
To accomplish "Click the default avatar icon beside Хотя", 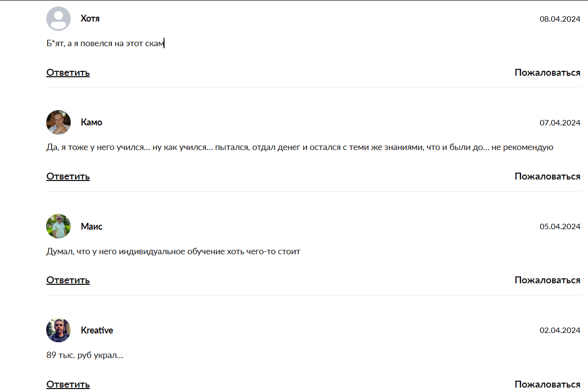I will (58, 19).
